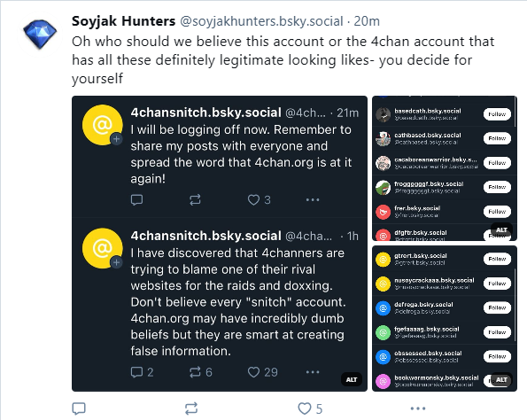Click Follow next to froggggggf.bsky.social
This screenshot has height=420, width=527.
click(497, 187)
